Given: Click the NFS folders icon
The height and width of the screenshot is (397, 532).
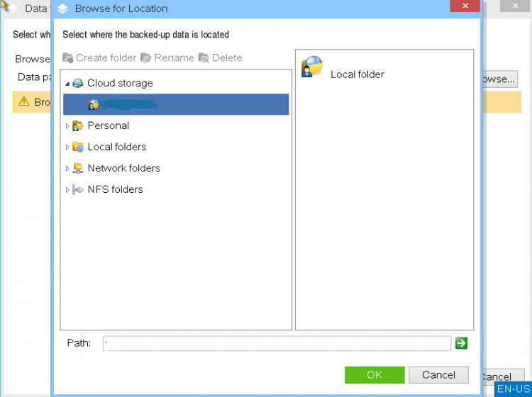Looking at the screenshot, I should (78, 189).
